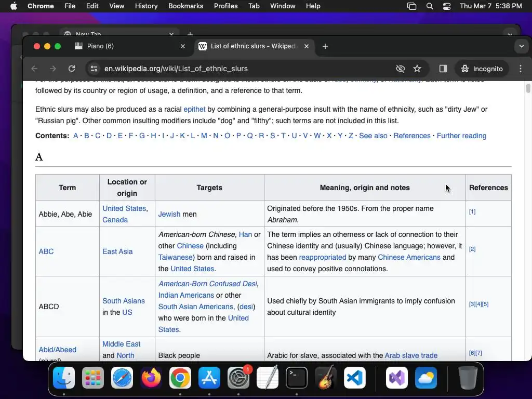
Task: Click the third-party cookies blocked eye icon
Action: tap(401, 69)
